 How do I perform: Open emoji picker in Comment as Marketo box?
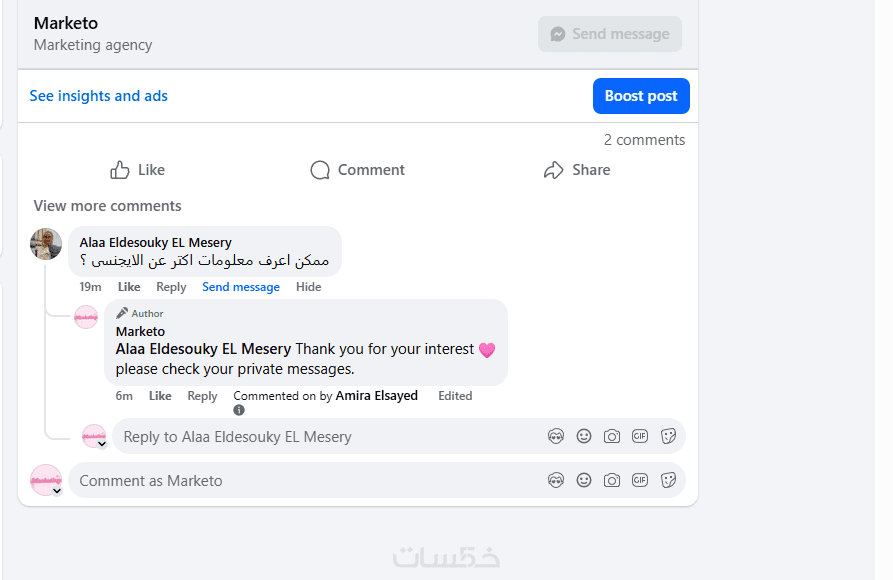[x=584, y=480]
